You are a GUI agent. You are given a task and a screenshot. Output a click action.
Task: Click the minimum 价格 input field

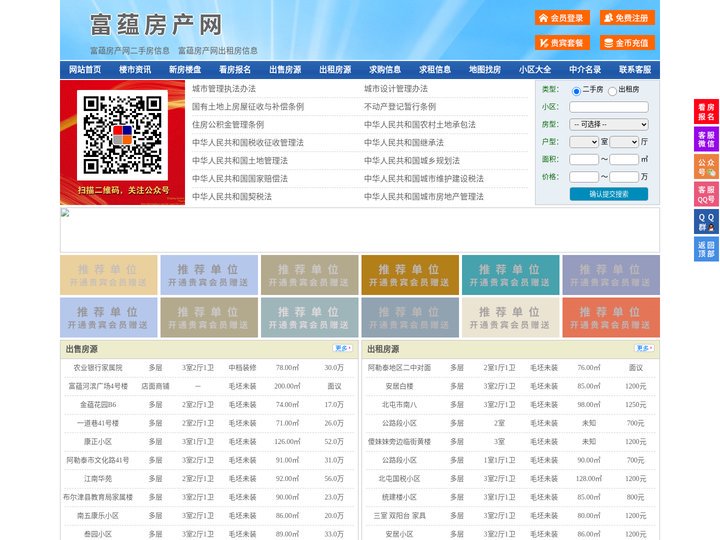pyautogui.click(x=584, y=177)
